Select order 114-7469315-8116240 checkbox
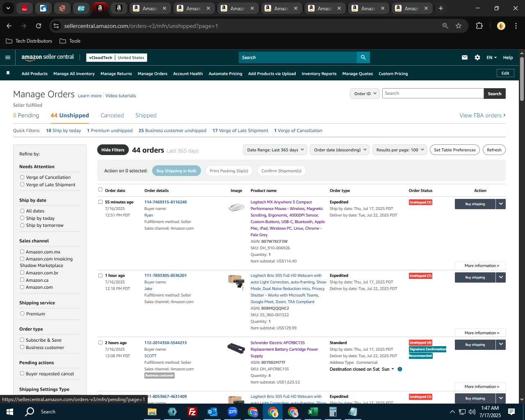525x420 pixels. [x=100, y=202]
